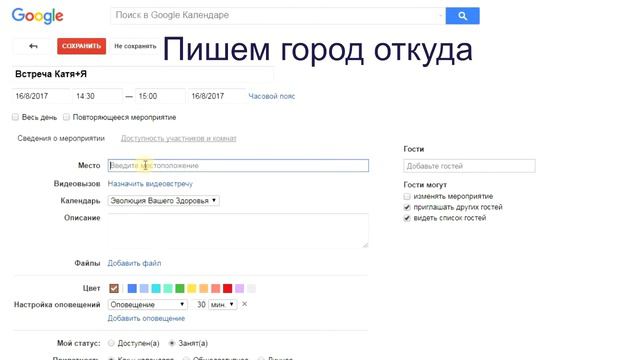Uncheck приглашать других гостей
Viewport: 640px width, 360px height.
(x=407, y=207)
